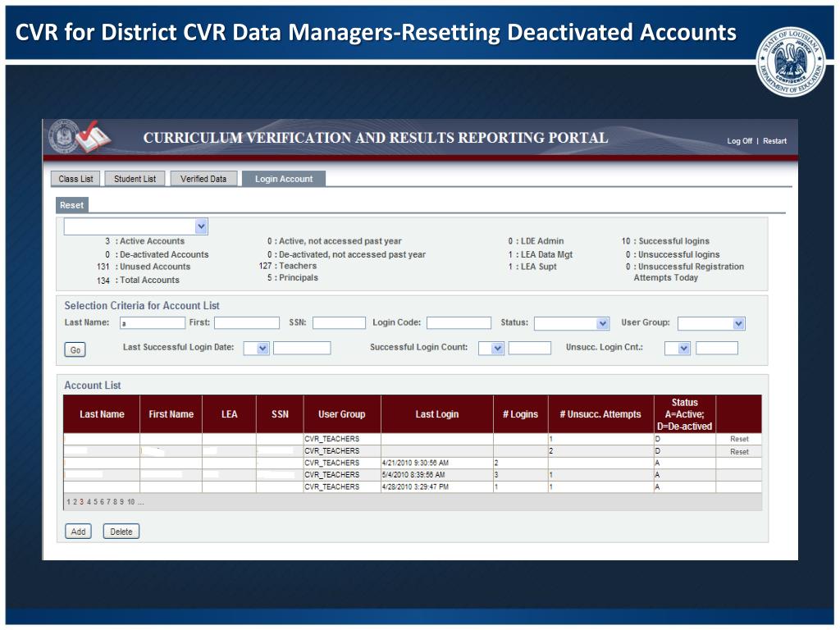Click the User Group column header
840x630 pixels.
point(342,414)
